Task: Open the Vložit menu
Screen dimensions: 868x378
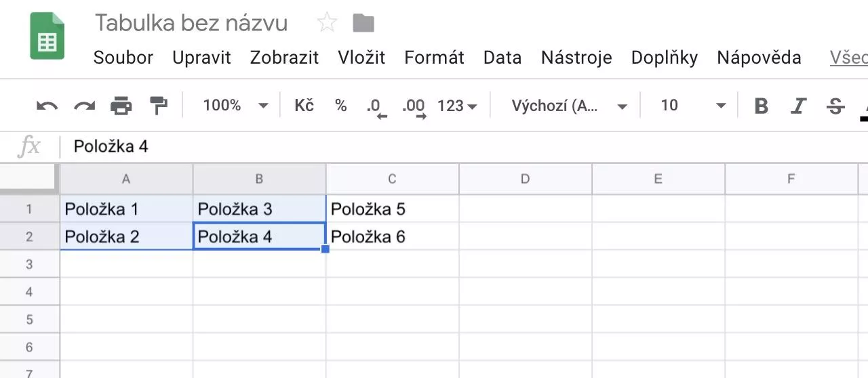Action: coord(361,58)
